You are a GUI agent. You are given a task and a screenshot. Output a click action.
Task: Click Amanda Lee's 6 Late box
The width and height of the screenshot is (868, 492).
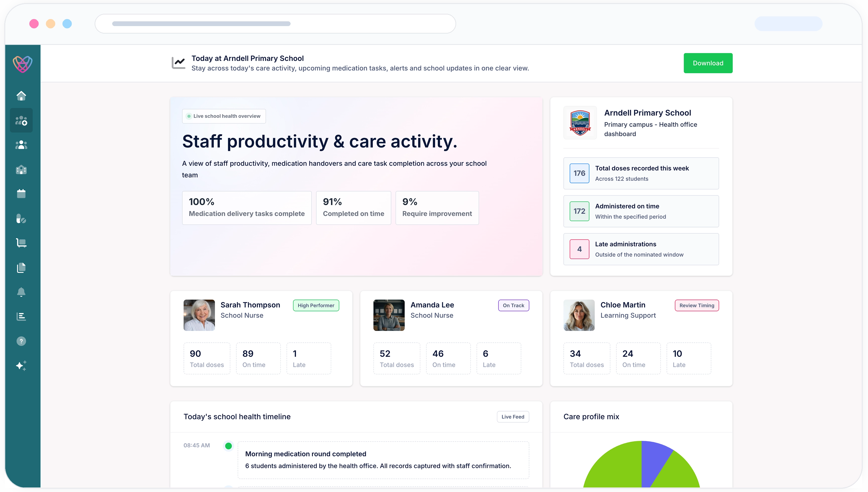499,359
